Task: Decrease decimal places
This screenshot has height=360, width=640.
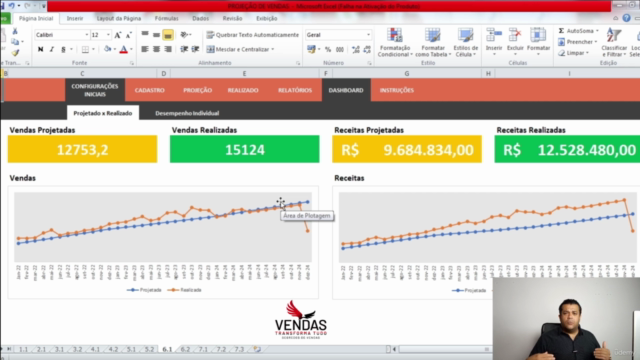Action: [367, 49]
